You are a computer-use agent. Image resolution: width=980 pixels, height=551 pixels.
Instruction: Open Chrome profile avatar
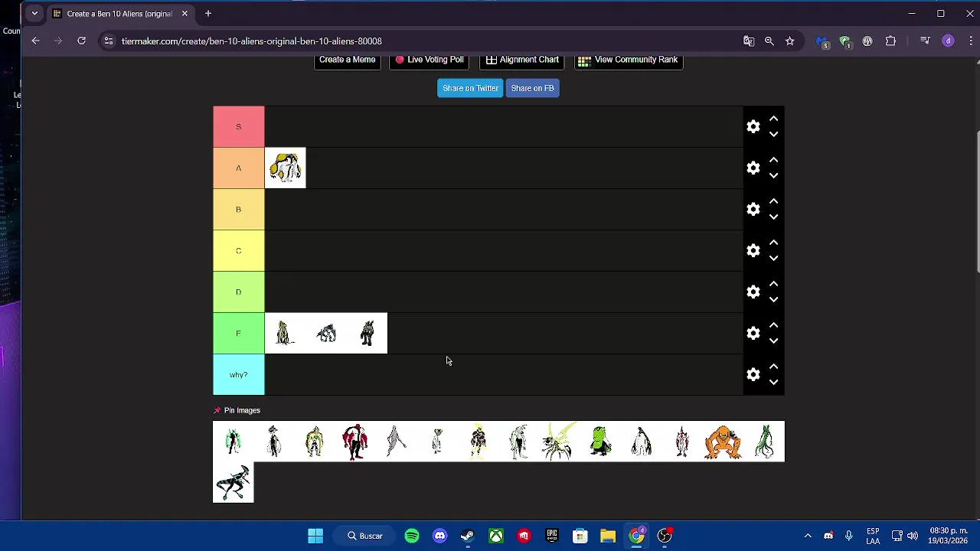pos(948,41)
